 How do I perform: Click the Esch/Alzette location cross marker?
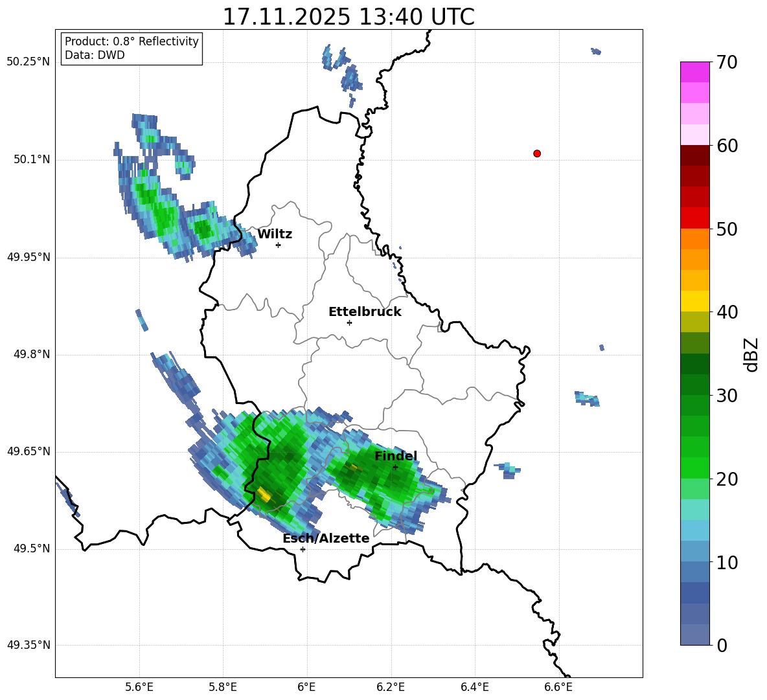[x=303, y=549]
